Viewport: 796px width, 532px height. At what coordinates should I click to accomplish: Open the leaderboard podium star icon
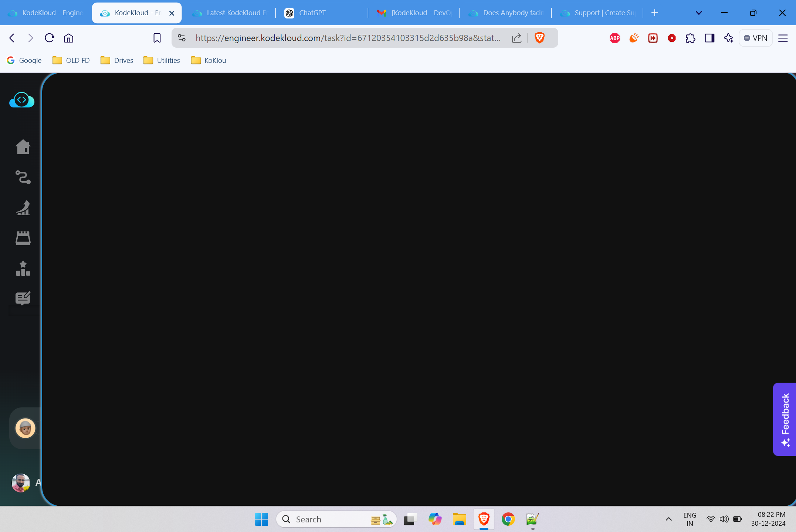click(x=23, y=268)
